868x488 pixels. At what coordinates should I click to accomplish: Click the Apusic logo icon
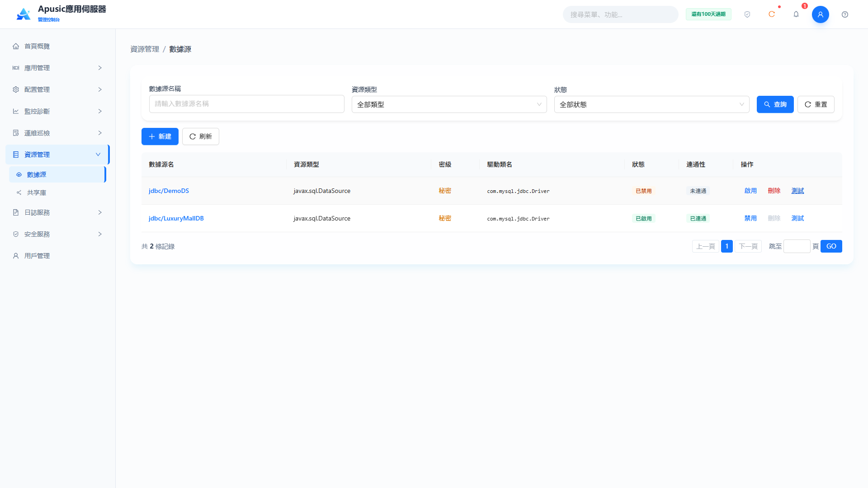[24, 14]
